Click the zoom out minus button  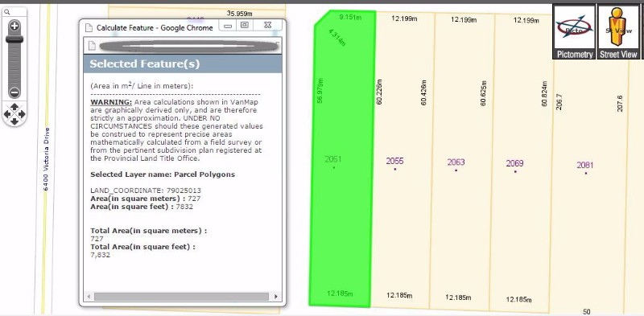coord(14,92)
